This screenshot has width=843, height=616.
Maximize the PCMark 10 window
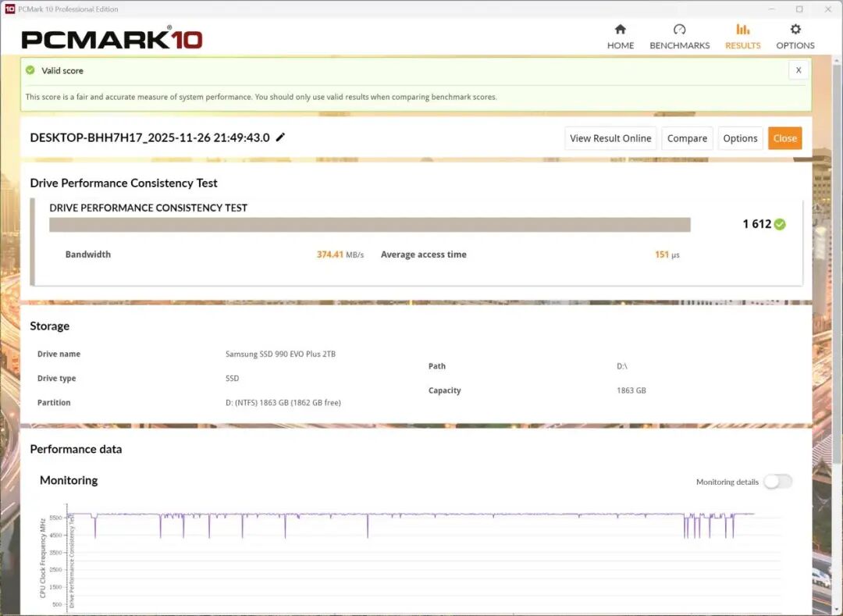(799, 9)
